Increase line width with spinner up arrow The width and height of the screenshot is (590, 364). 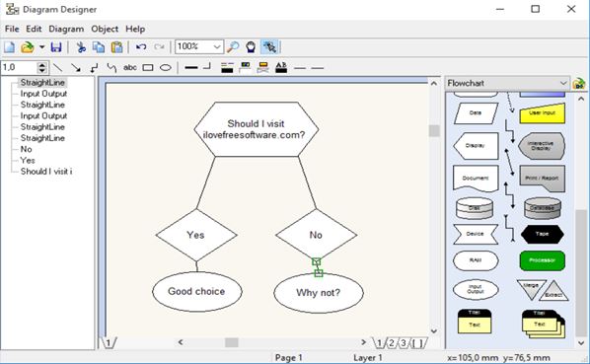tap(42, 65)
